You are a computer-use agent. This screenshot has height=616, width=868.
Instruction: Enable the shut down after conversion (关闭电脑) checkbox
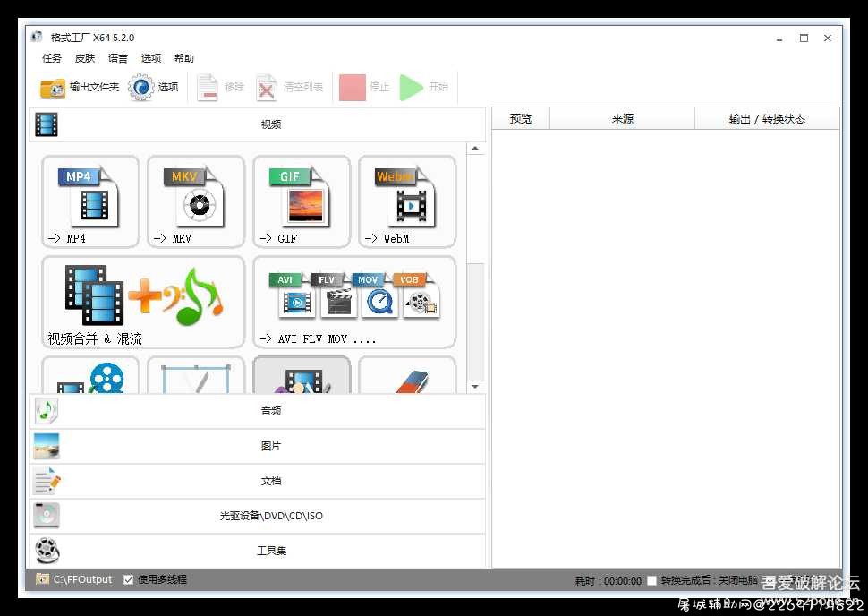(651, 580)
